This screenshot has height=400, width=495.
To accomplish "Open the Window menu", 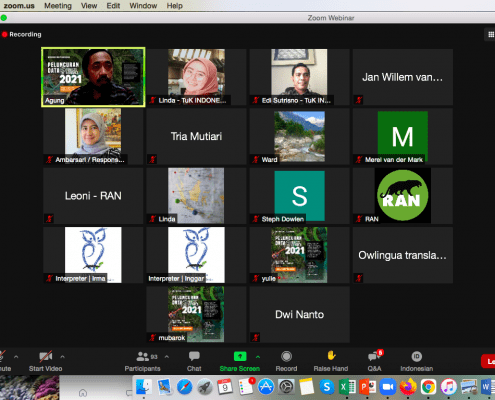I will 143,6.
